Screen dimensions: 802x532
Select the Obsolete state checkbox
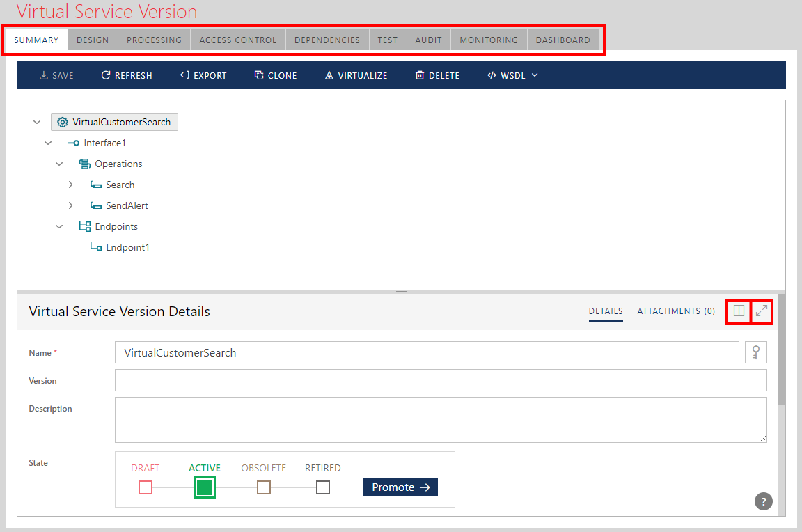click(x=264, y=487)
